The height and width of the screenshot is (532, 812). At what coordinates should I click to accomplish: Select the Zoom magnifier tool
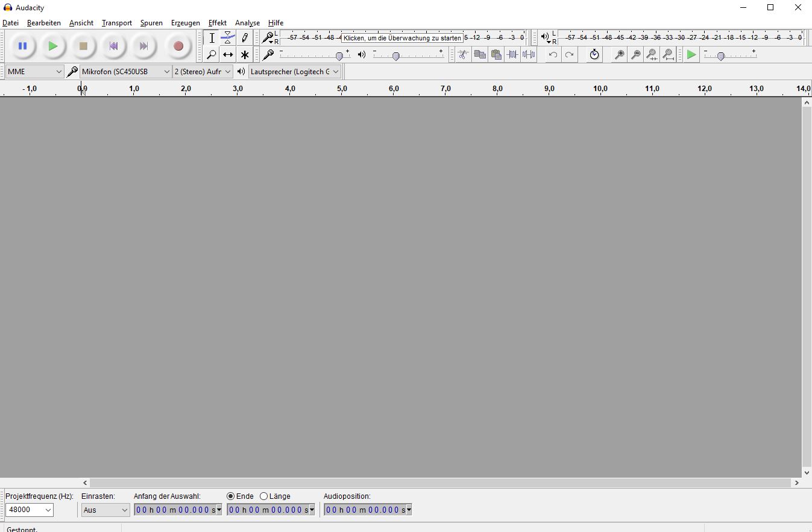point(212,55)
